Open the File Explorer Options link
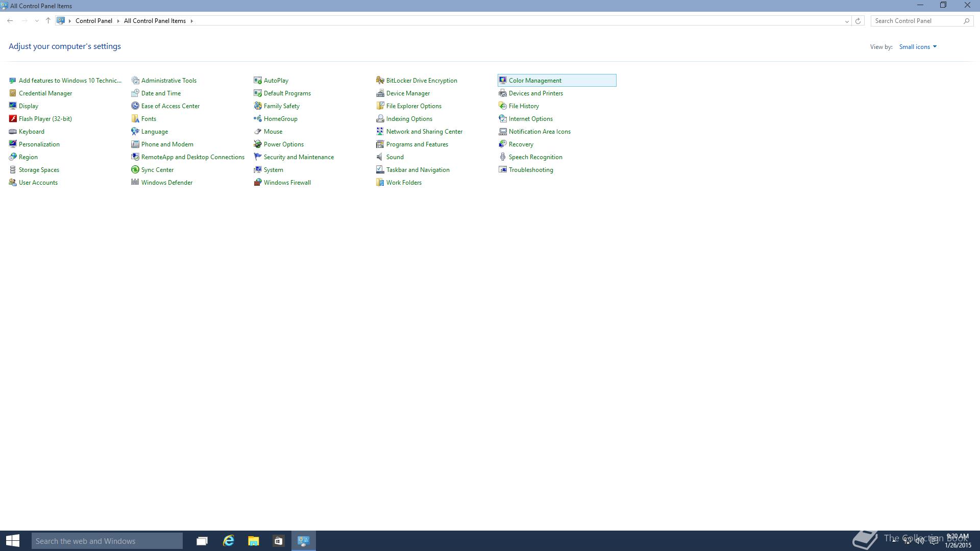The width and height of the screenshot is (980, 551). click(x=414, y=106)
